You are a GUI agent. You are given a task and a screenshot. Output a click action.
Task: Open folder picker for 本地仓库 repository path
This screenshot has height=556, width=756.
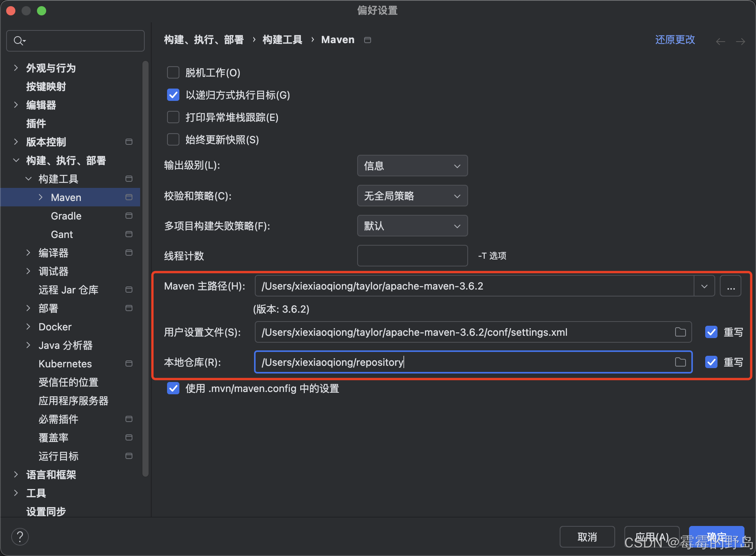click(680, 362)
